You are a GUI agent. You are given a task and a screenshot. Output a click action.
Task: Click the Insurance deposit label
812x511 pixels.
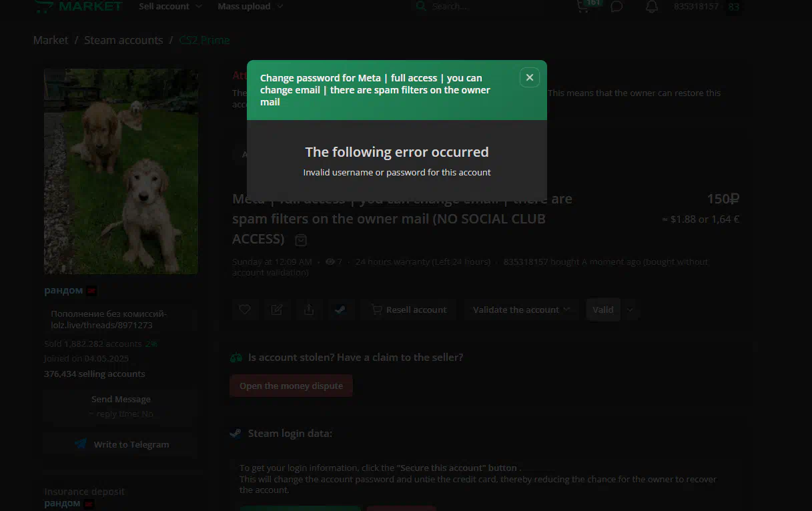[x=85, y=492]
